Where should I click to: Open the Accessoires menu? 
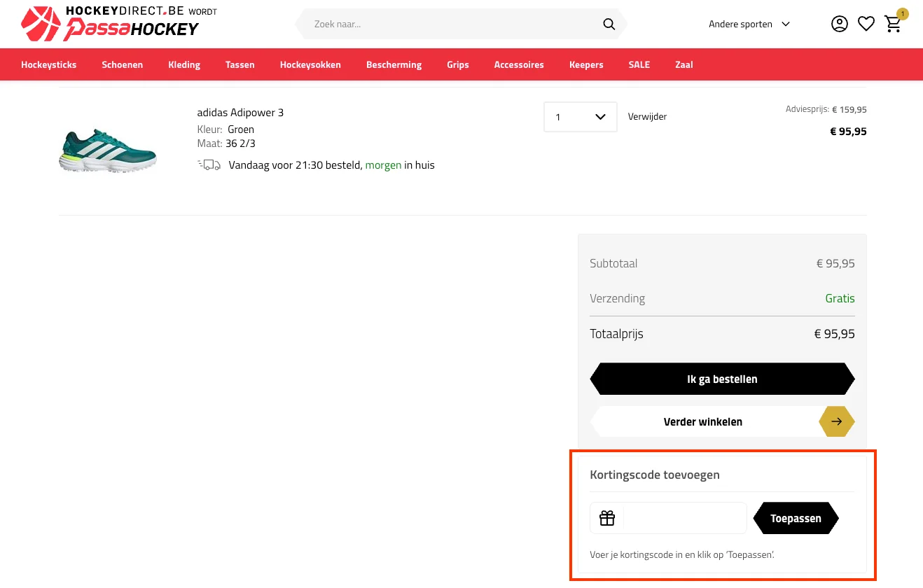pyautogui.click(x=519, y=64)
